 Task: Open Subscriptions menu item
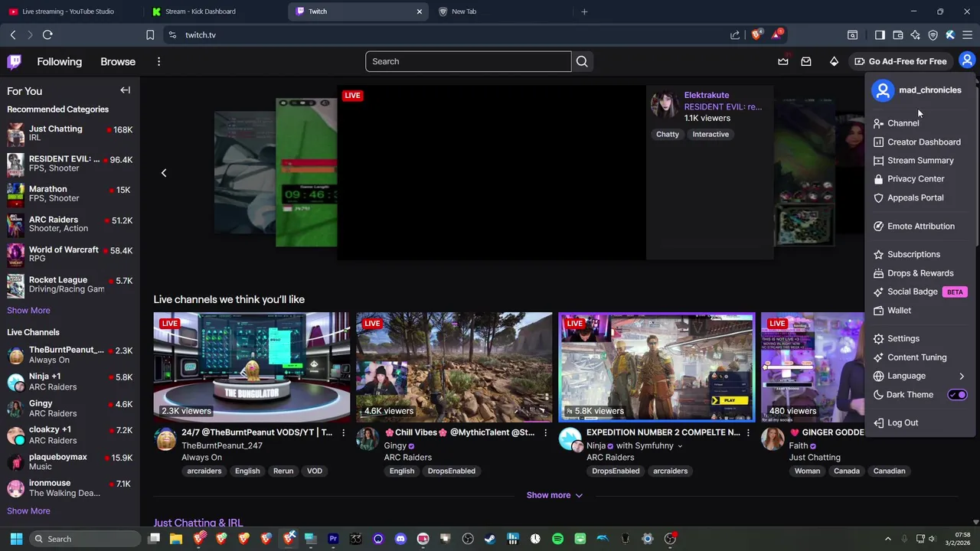pos(921,254)
